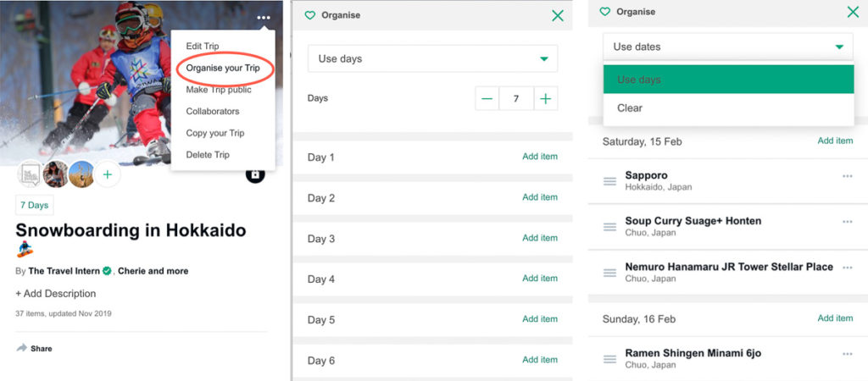Close the middle Organise panel
The height and width of the screenshot is (381, 868).
coord(558,16)
